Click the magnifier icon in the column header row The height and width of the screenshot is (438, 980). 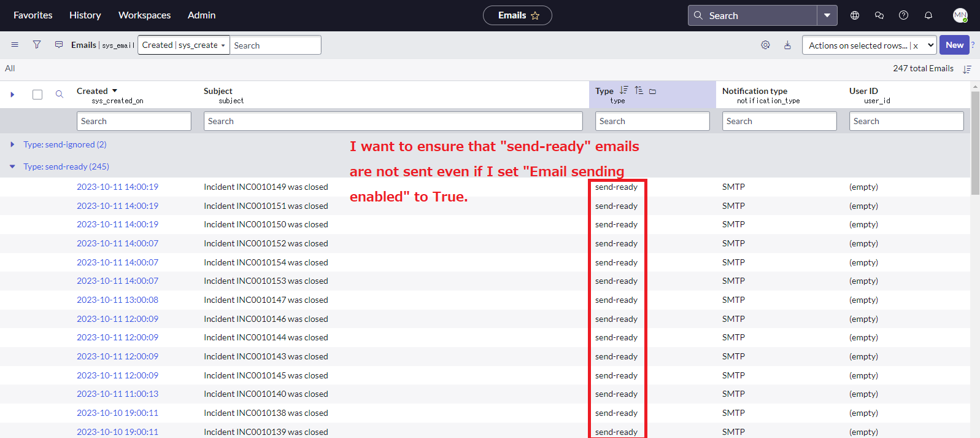[x=60, y=94]
